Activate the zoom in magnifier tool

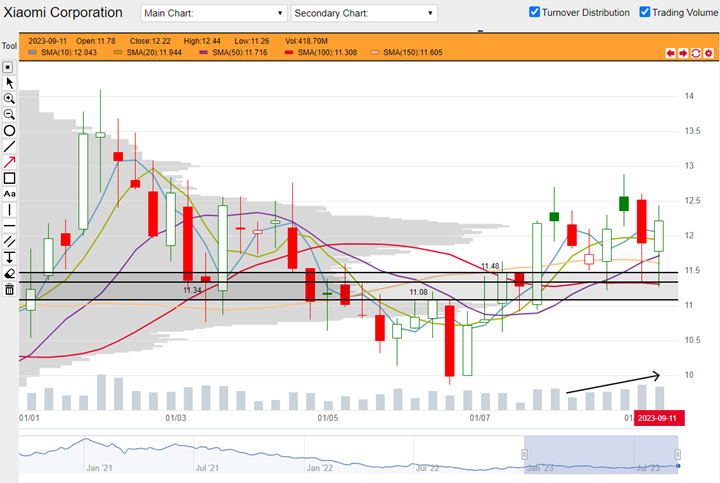(x=9, y=99)
